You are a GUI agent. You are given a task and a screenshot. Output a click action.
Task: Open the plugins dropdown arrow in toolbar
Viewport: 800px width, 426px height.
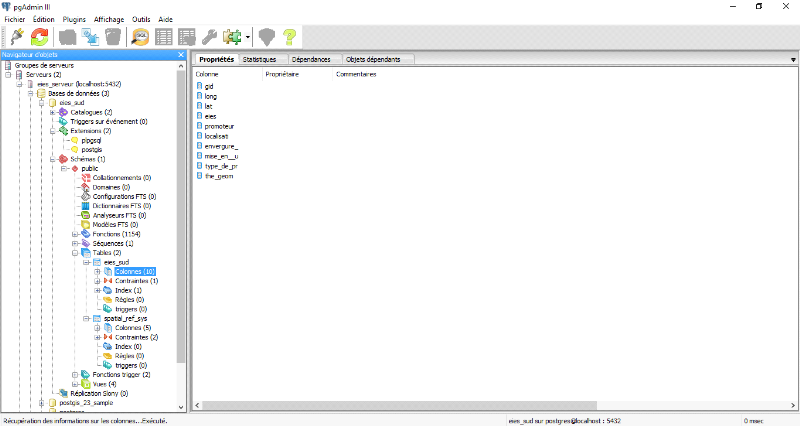pos(247,37)
